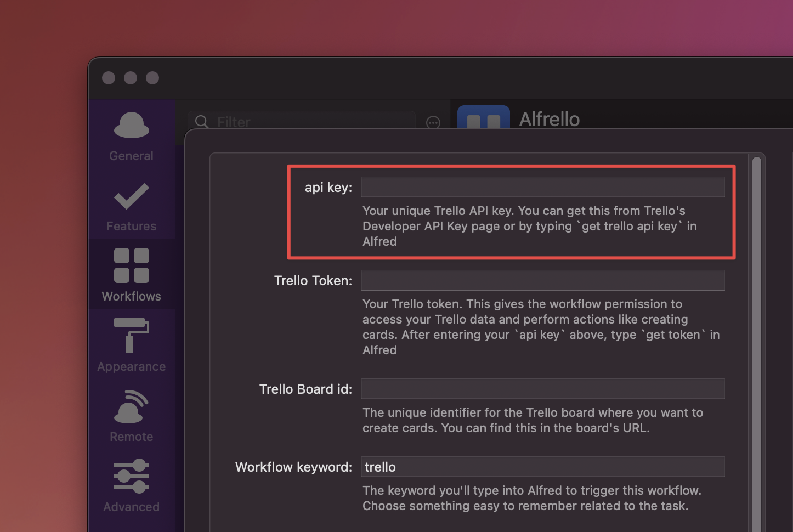793x532 pixels.
Task: Open the General preferences tab
Action: 131,137
